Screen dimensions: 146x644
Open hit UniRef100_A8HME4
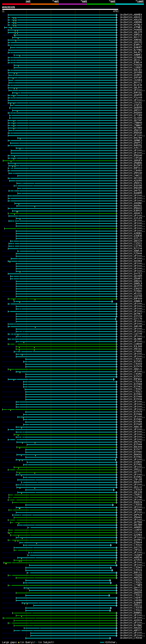131,15
